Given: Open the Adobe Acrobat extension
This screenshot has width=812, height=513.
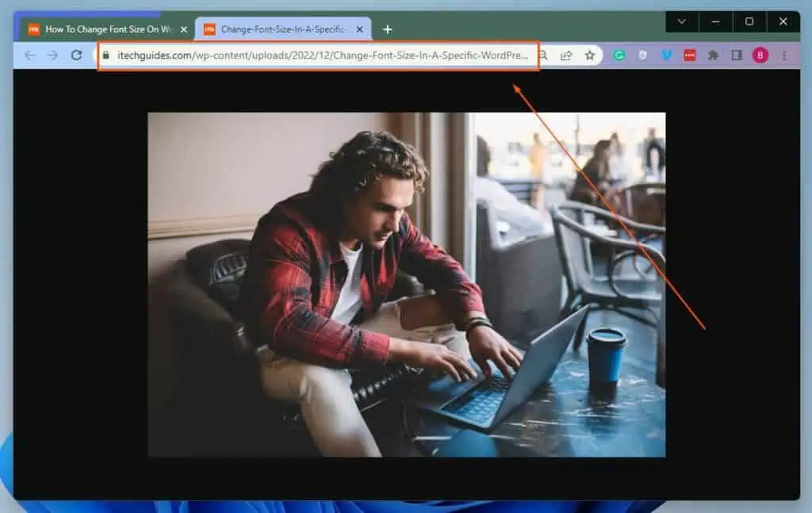Looking at the screenshot, I should coord(691,56).
